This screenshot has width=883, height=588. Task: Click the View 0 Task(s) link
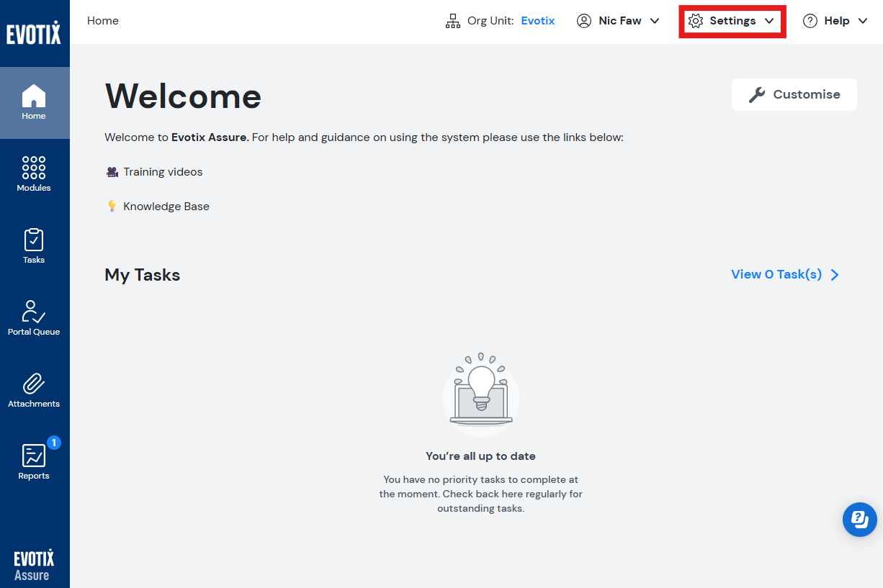click(x=776, y=274)
